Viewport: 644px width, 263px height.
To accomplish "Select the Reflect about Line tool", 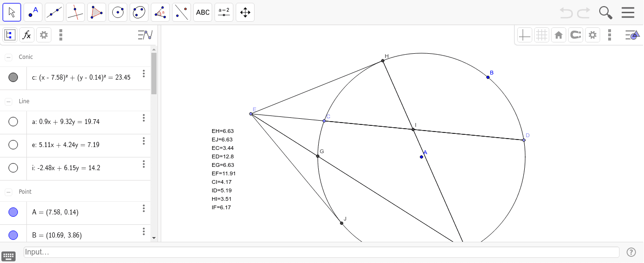I will tap(182, 12).
